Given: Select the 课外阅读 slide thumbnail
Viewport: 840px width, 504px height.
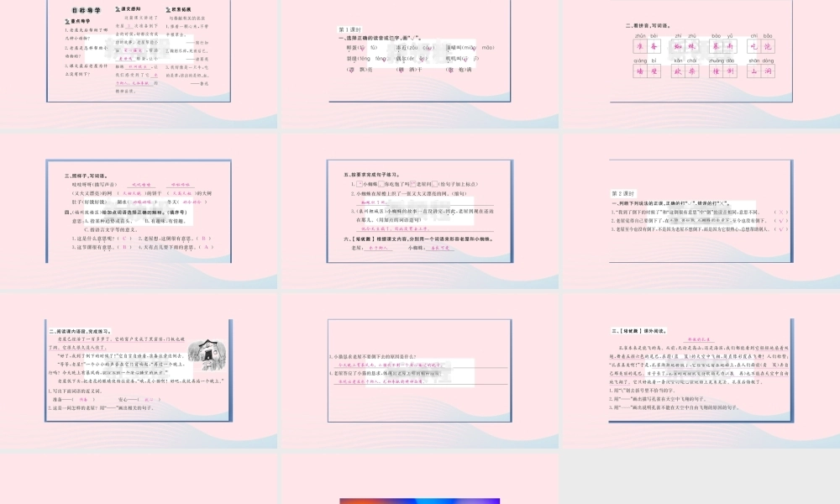Looking at the screenshot, I should click(x=701, y=370).
